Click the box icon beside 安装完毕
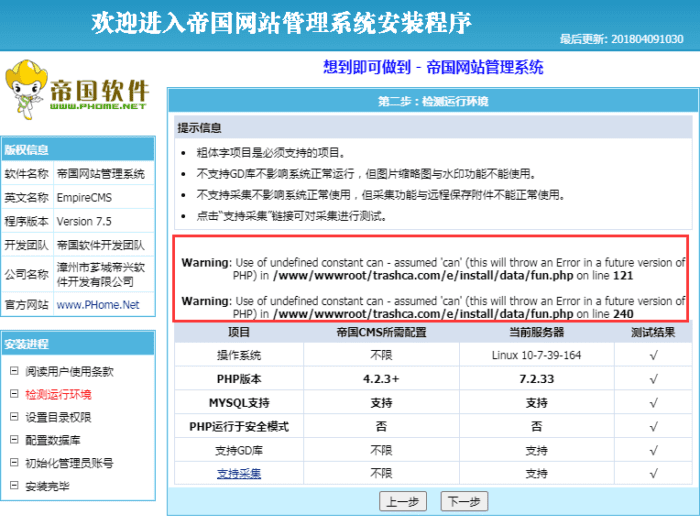This screenshot has height=525, width=700. click(14, 486)
